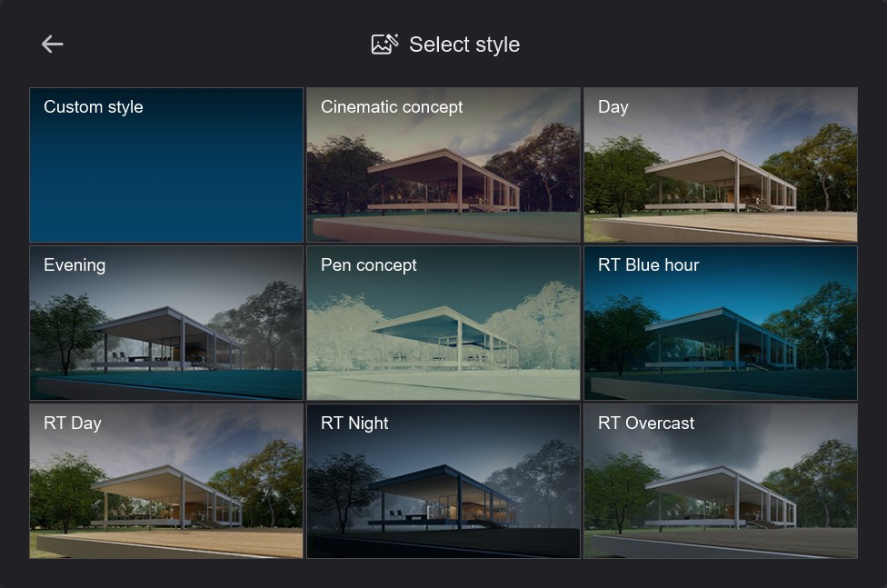887x588 pixels.
Task: Click the top-right daytime style tile
Action: (721, 164)
